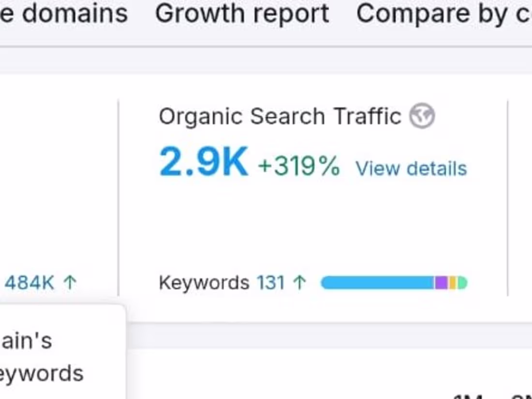
Task: Click the domains menu entry
Action: [63, 14]
